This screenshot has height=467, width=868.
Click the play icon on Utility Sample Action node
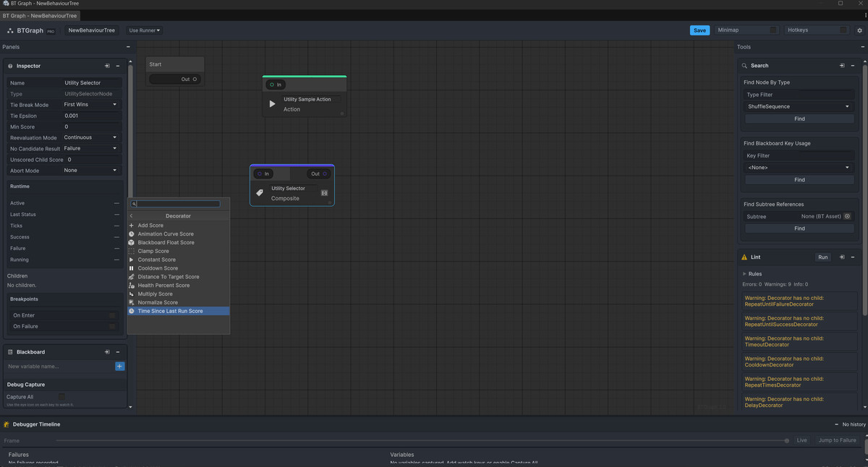[x=272, y=104]
